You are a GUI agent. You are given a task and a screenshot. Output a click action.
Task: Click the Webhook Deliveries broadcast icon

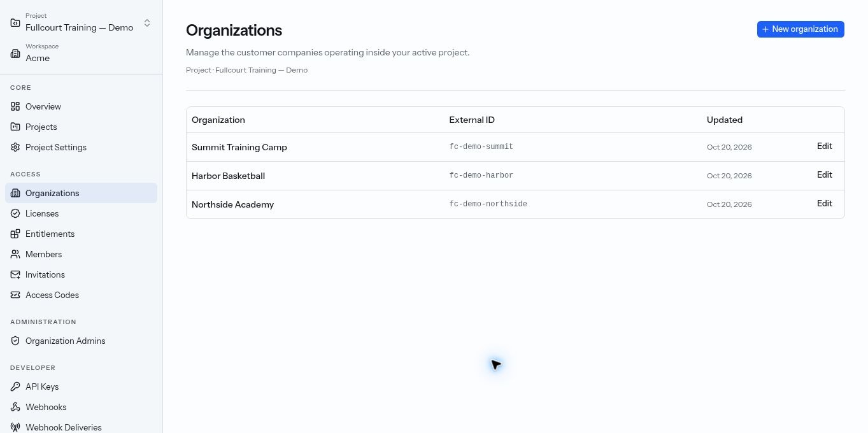(x=15, y=427)
